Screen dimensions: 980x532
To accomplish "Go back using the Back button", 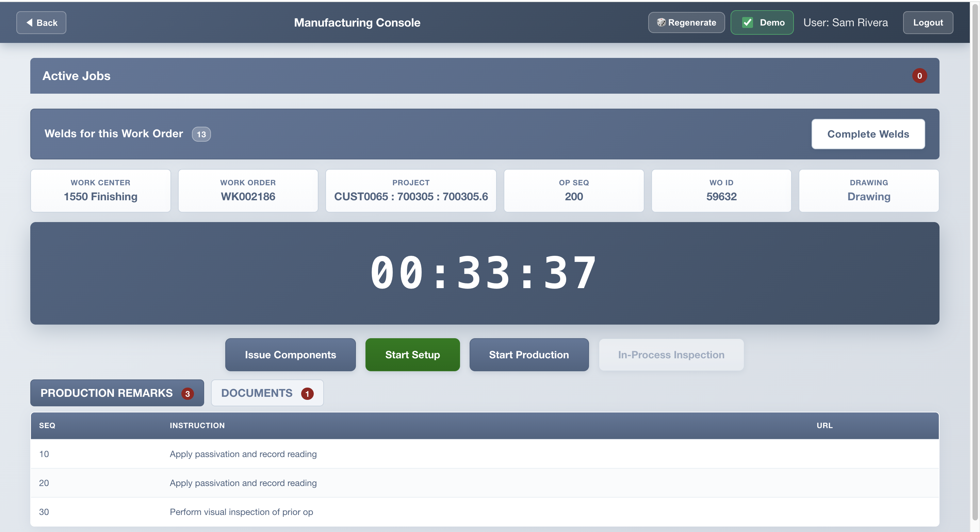I will click(x=41, y=22).
